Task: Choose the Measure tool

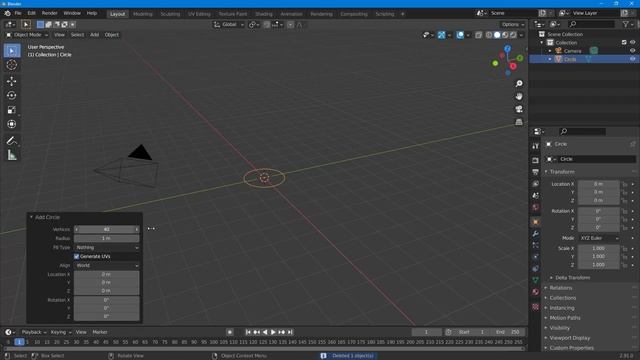Action: pos(12,155)
